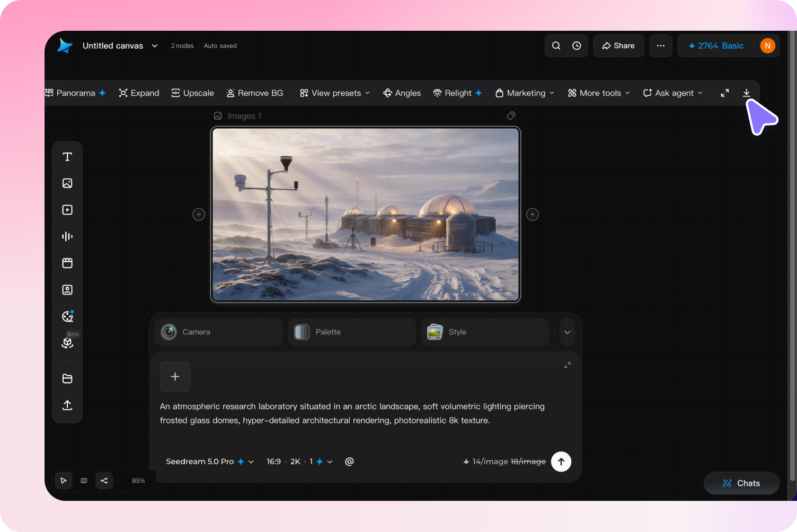Open the Palette color options
This screenshot has height=532, width=797.
(352, 332)
